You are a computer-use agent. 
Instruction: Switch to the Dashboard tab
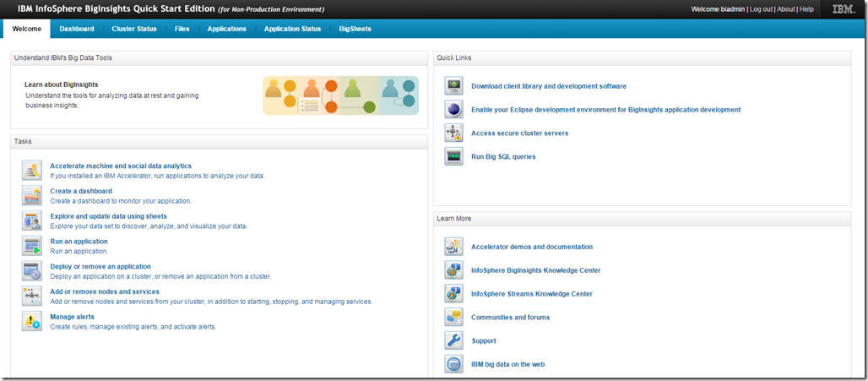pyautogui.click(x=77, y=29)
